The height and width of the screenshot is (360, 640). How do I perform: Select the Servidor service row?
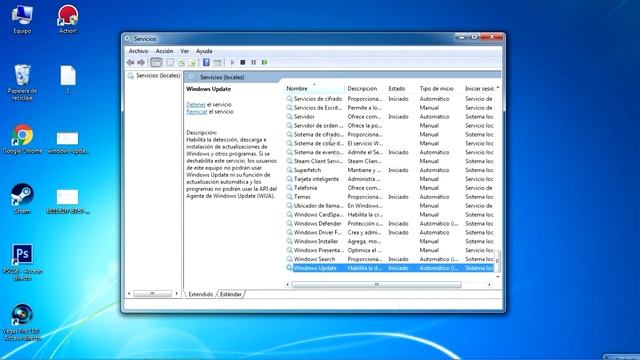[x=390, y=116]
